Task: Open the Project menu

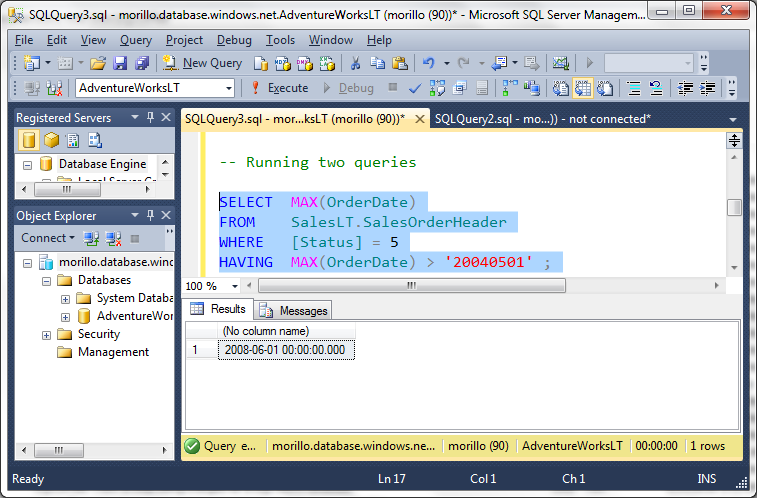Action: [184, 40]
